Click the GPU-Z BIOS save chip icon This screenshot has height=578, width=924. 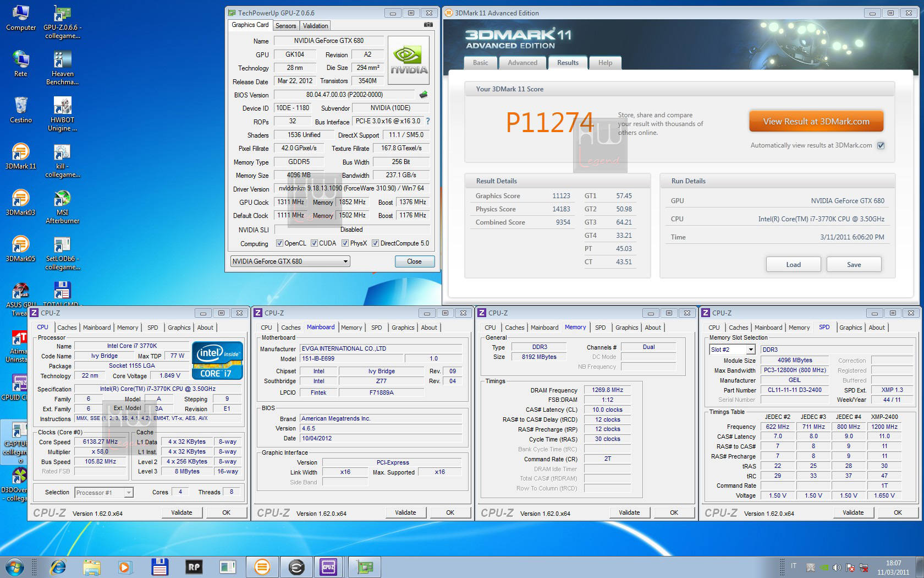click(424, 95)
